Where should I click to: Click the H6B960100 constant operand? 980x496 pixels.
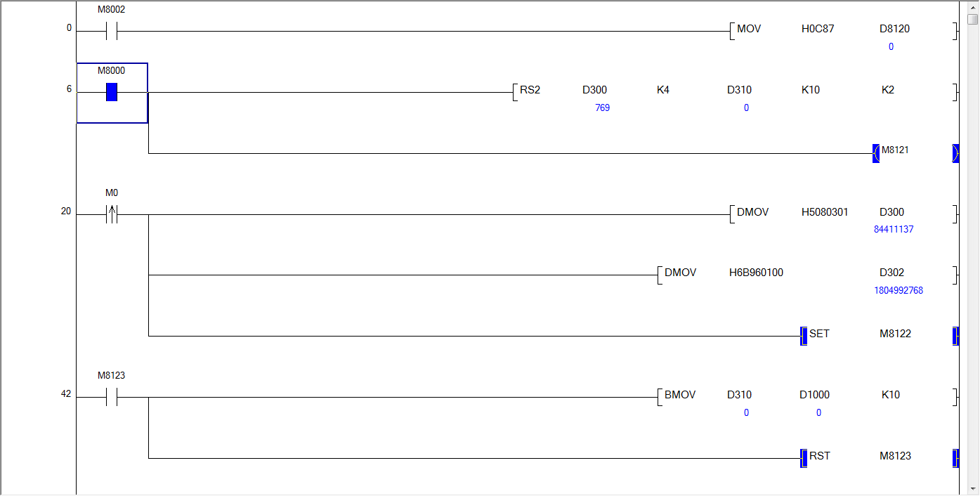pos(756,273)
